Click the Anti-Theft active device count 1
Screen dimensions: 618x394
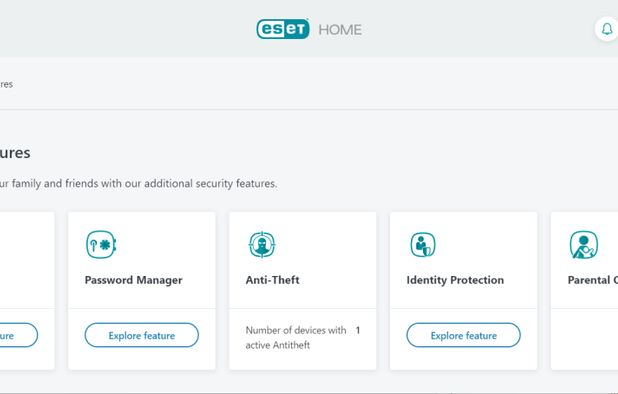[358, 330]
